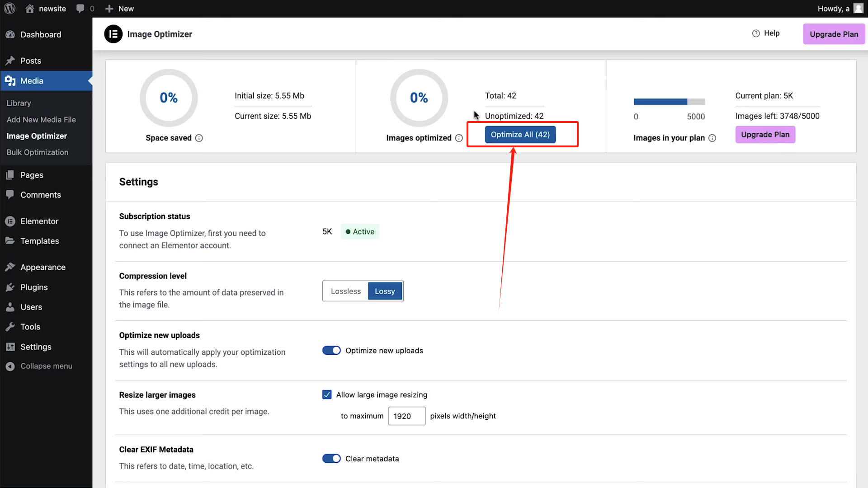The height and width of the screenshot is (488, 868).
Task: Click the maximum pixels width input field
Action: pos(406,416)
